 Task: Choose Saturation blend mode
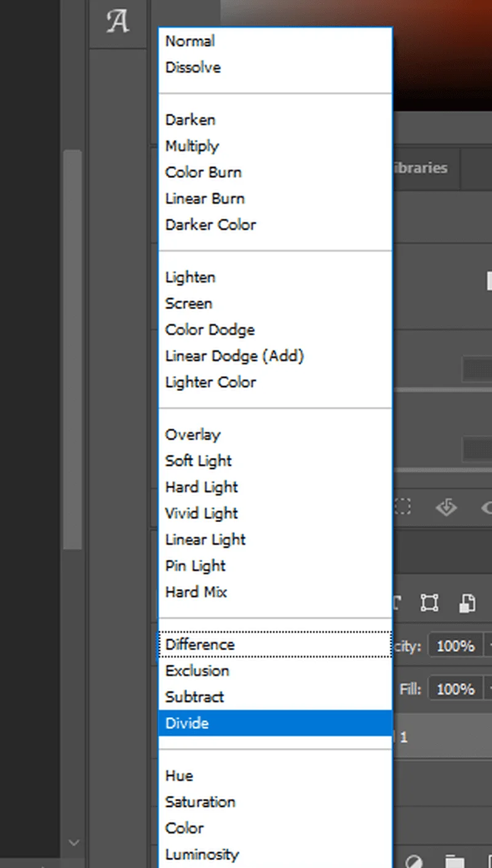(275, 802)
